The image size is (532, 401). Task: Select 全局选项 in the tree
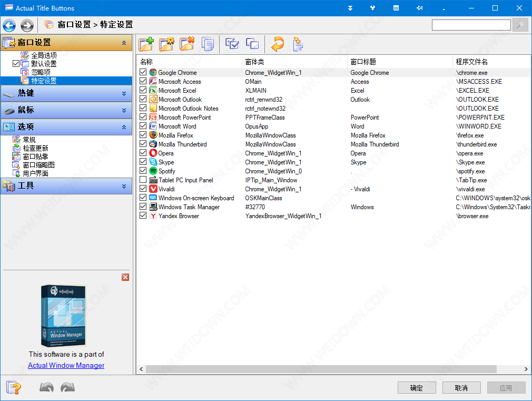[x=44, y=55]
